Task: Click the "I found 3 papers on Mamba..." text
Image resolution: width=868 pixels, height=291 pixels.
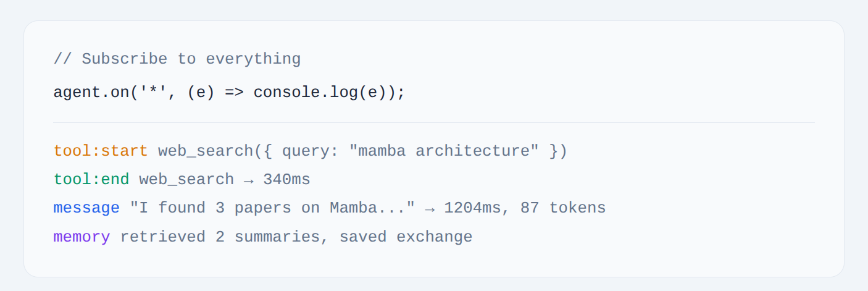Action: (x=272, y=208)
